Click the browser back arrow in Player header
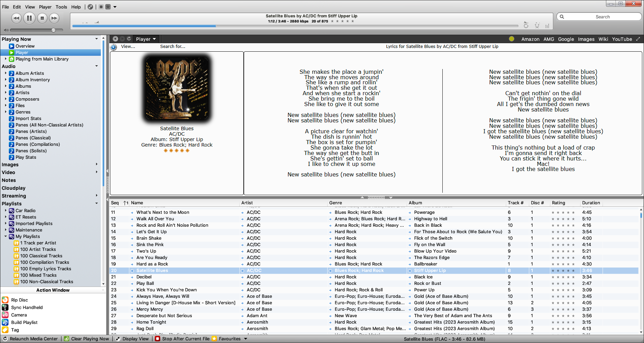Image resolution: width=644 pixels, height=343 pixels. (115, 39)
